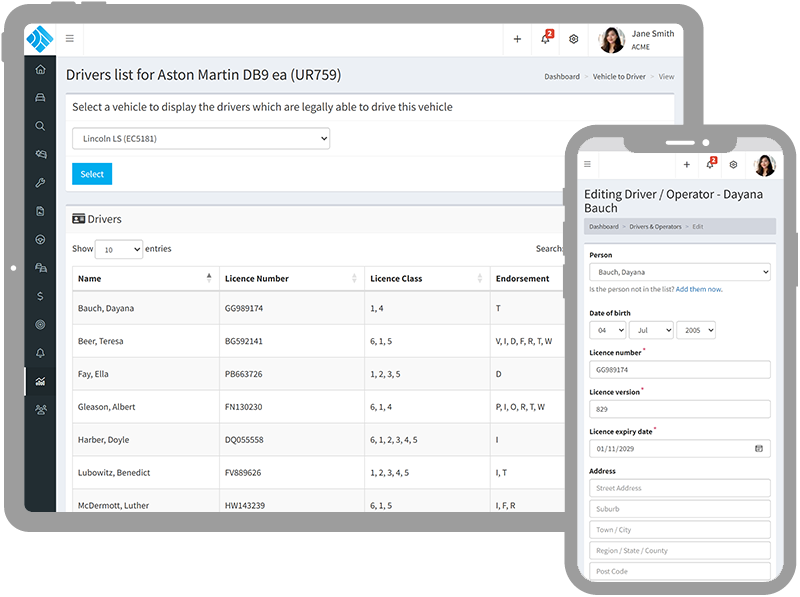Open notifications bell on the phone header

(x=711, y=164)
